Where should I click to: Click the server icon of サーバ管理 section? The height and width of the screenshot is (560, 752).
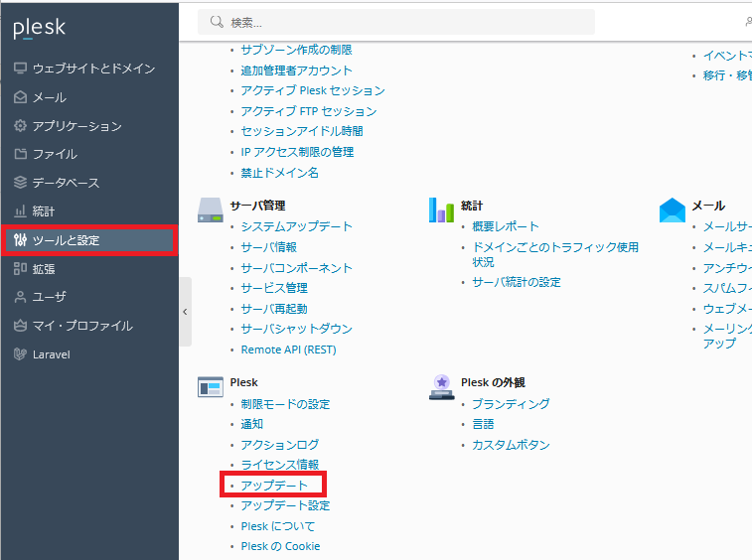point(210,210)
